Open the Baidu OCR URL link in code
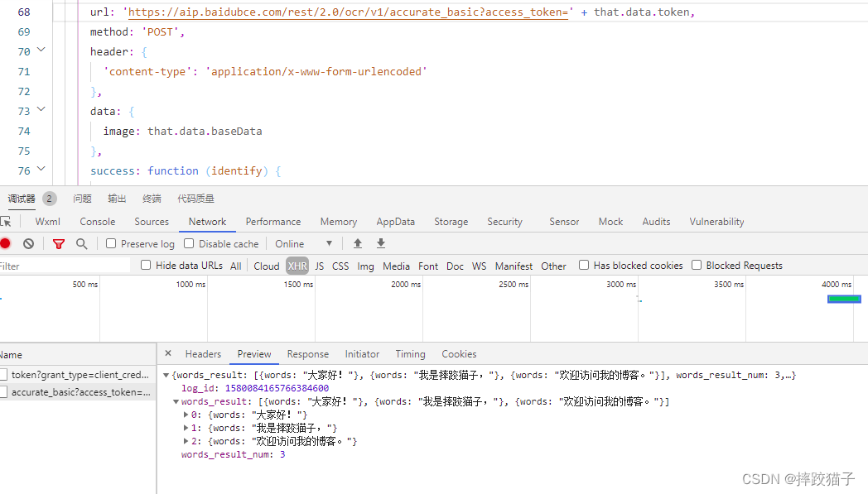Screen dimensions: 868x494 click(348, 12)
